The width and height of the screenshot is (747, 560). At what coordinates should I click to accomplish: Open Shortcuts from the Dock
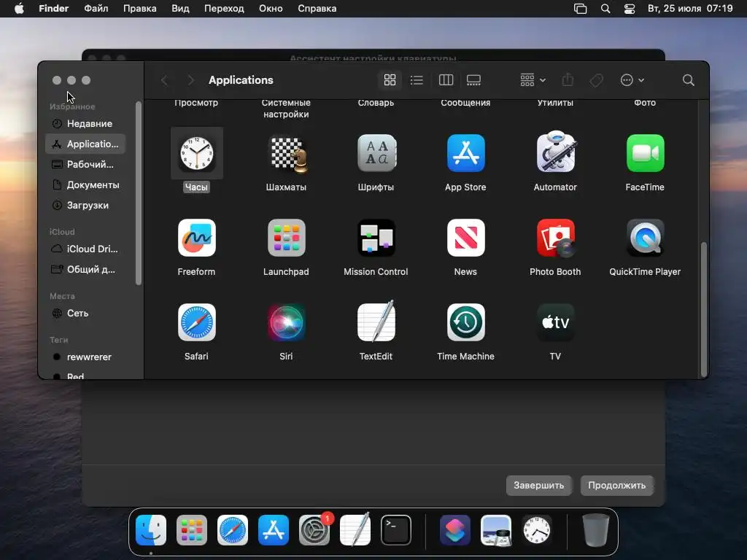pos(455,529)
